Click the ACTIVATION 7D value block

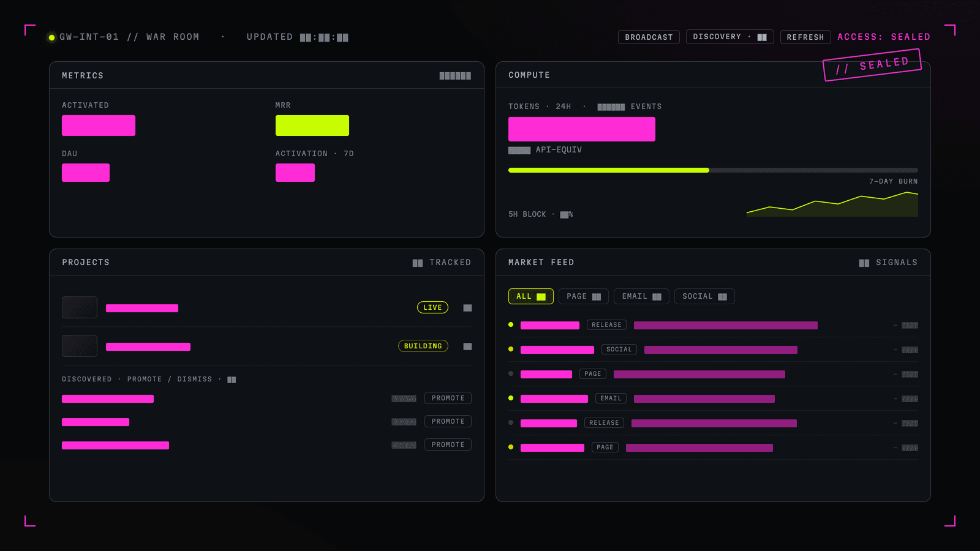click(x=295, y=173)
